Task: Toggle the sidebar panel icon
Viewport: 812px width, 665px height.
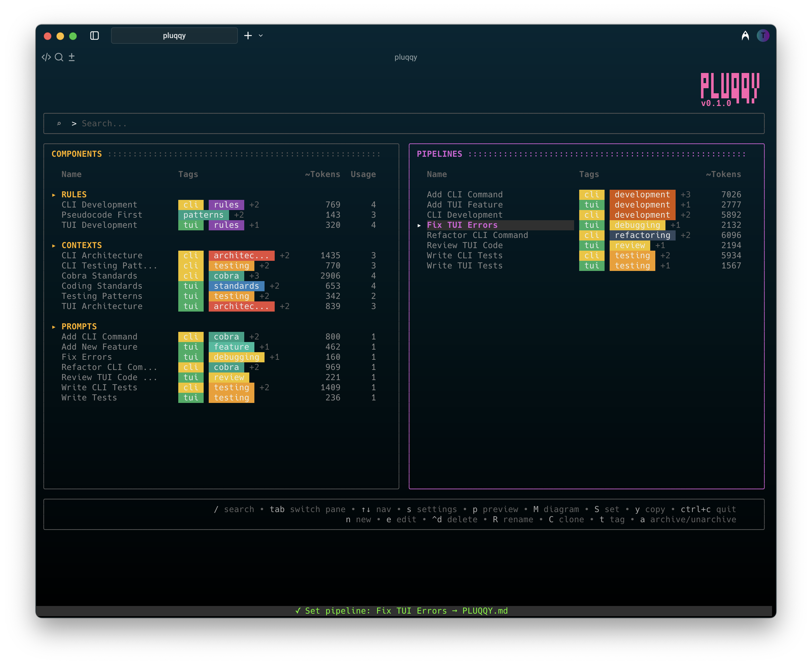Action: tap(95, 36)
